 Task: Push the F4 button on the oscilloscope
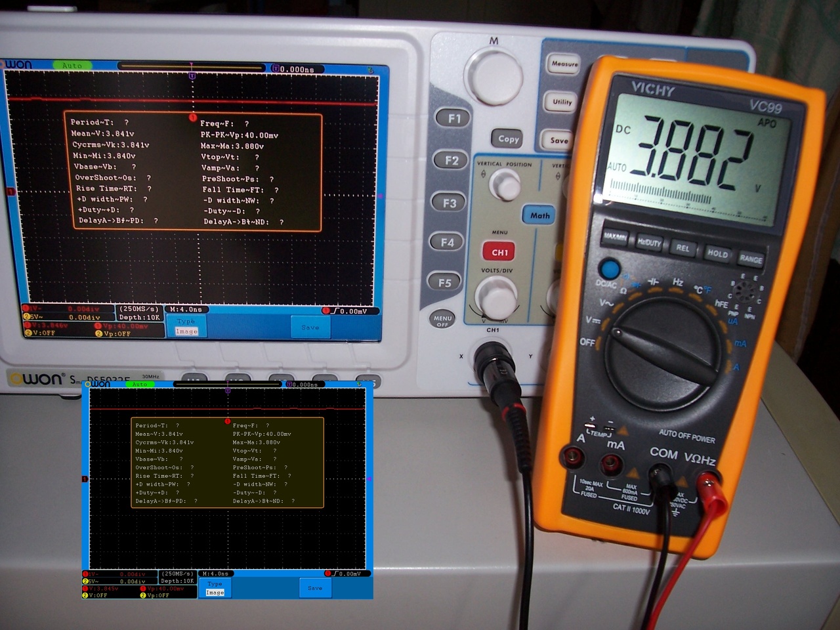(x=446, y=243)
